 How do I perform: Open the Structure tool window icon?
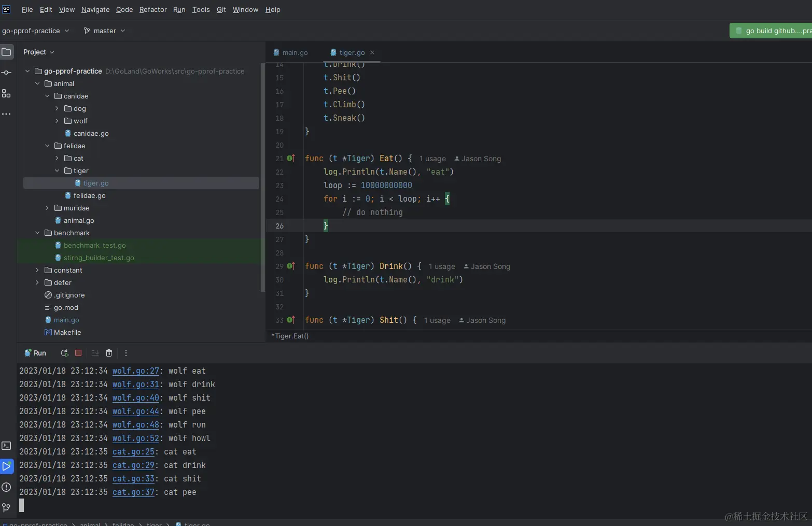6,93
